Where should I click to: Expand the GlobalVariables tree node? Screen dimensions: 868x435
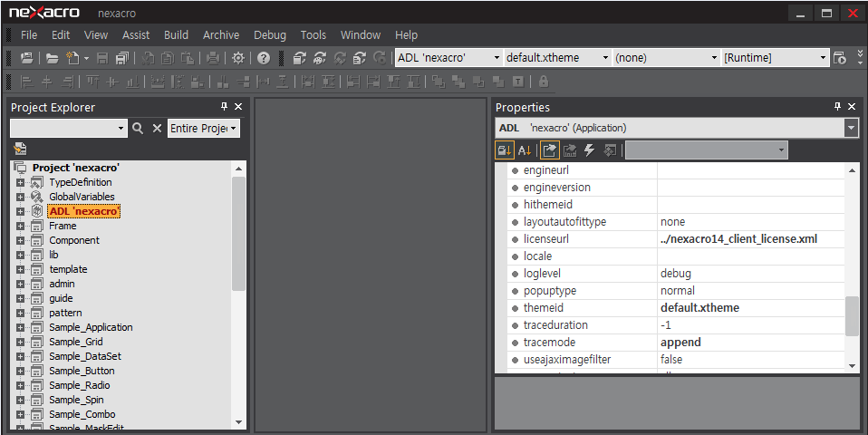(x=21, y=197)
